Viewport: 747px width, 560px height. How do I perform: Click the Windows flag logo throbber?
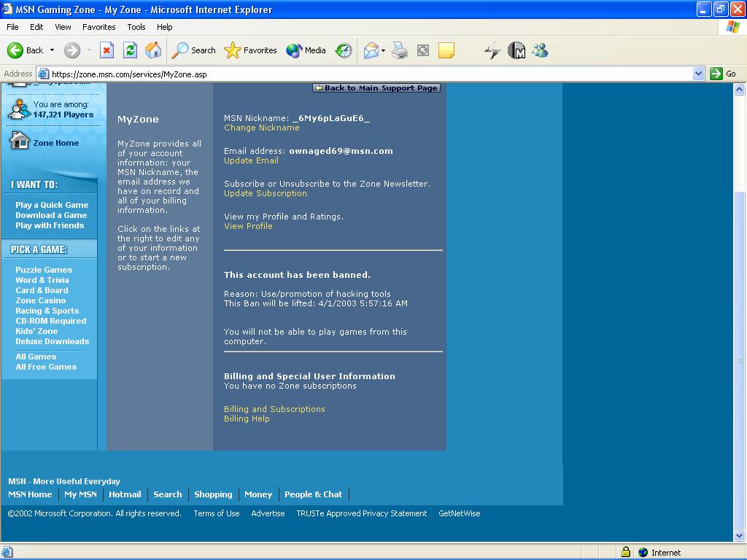click(732, 27)
